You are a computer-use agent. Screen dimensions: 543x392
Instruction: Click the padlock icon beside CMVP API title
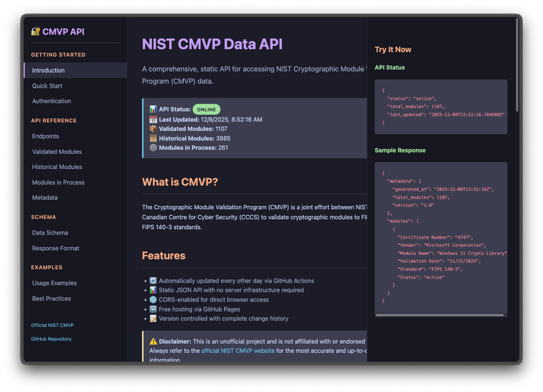(37, 30)
